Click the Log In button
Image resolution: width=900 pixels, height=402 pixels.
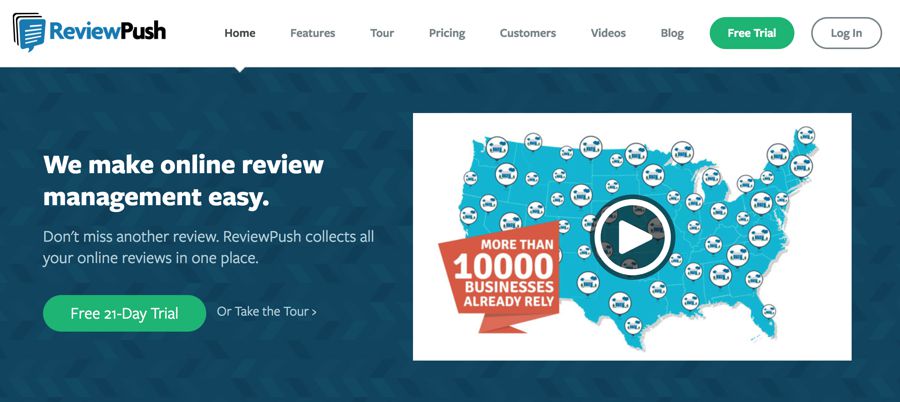pos(846,33)
